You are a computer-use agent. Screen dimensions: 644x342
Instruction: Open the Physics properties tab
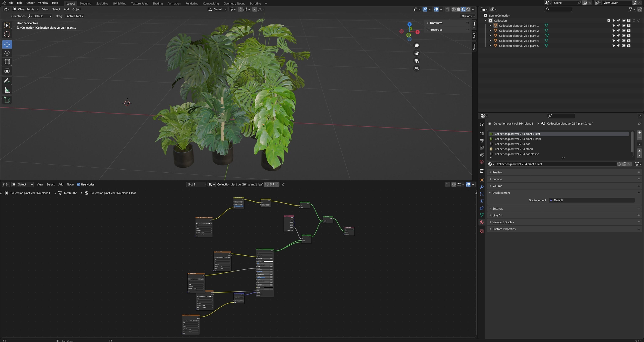[481, 201]
